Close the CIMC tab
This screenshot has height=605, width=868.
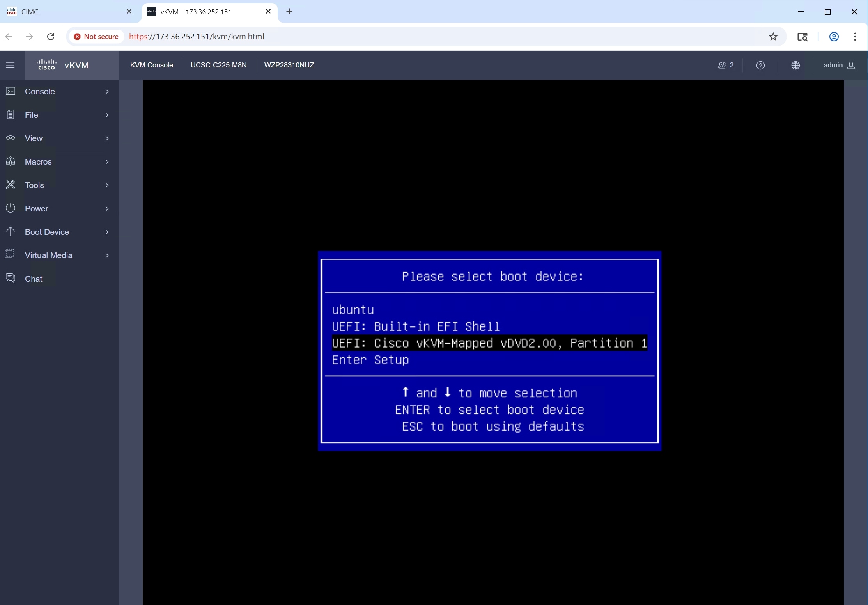pos(129,12)
